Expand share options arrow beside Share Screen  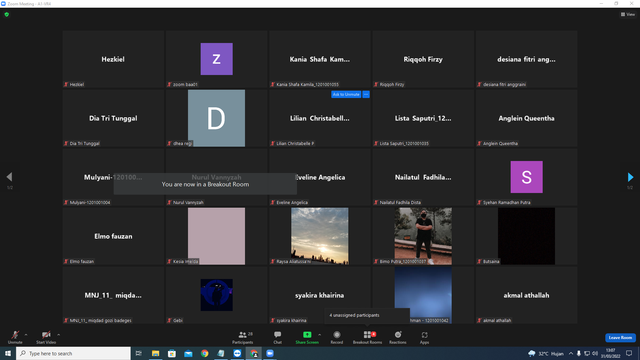(320, 335)
